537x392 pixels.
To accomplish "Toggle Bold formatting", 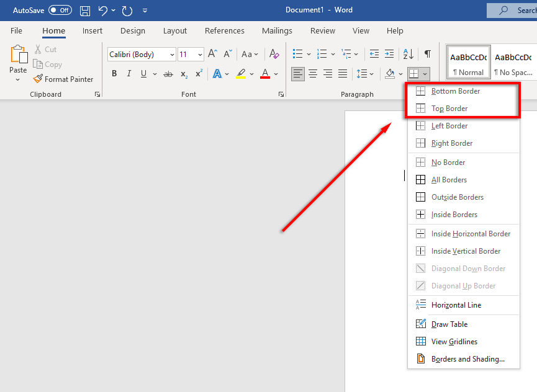I will [x=114, y=74].
